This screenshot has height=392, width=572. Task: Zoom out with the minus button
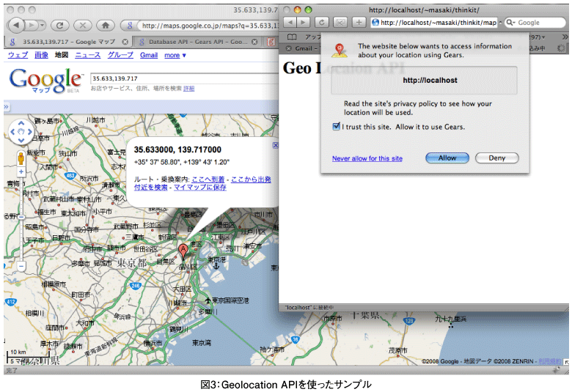click(x=21, y=266)
